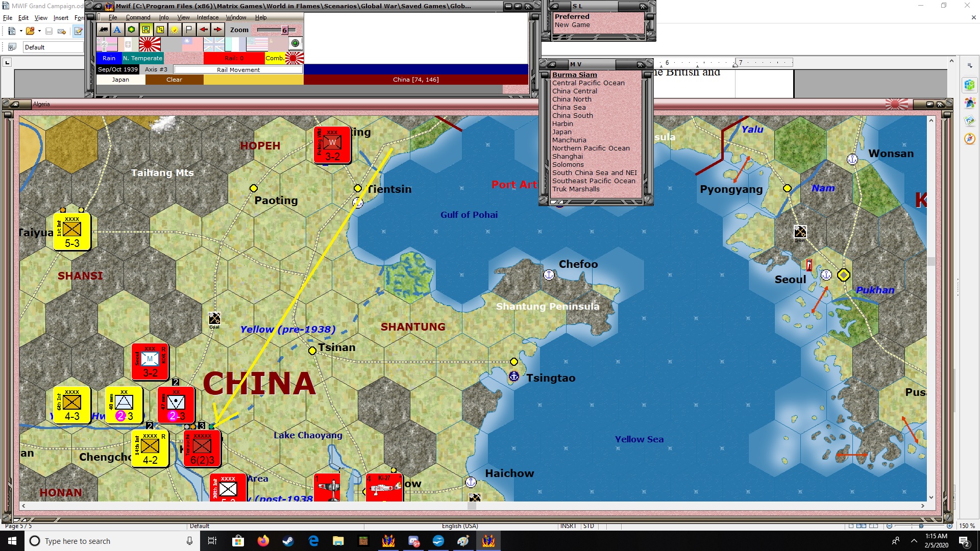Open the Rail Movement phase dropdown
This screenshot has height=551, width=980.
pyautogui.click(x=238, y=69)
